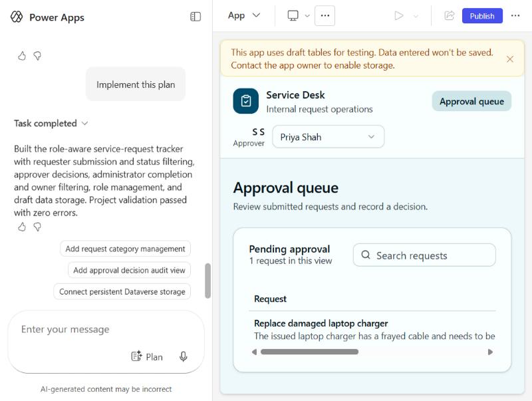Click the Power Apps logo icon

(17, 17)
